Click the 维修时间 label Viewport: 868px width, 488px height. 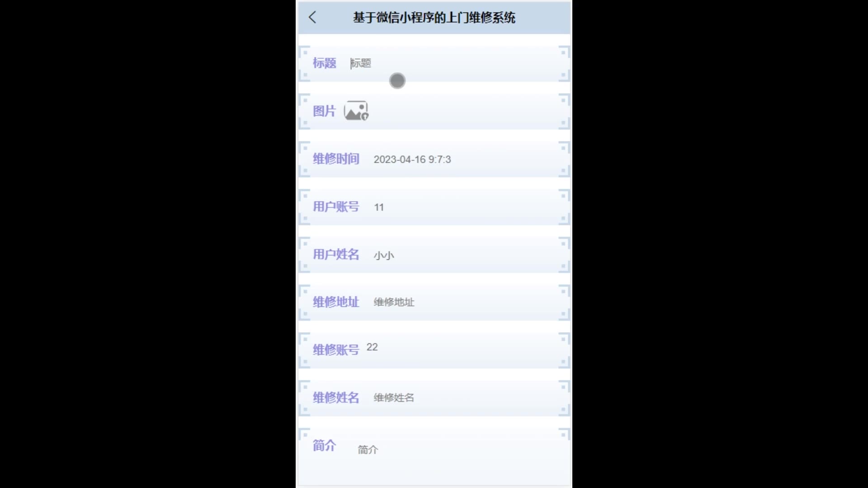tap(336, 159)
